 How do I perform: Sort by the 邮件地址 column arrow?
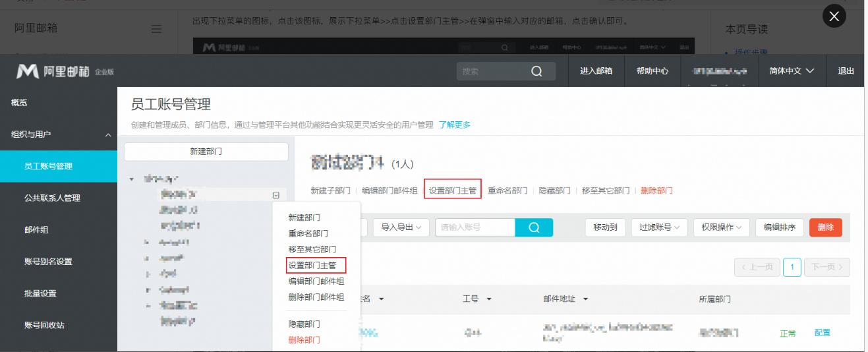[585, 299]
